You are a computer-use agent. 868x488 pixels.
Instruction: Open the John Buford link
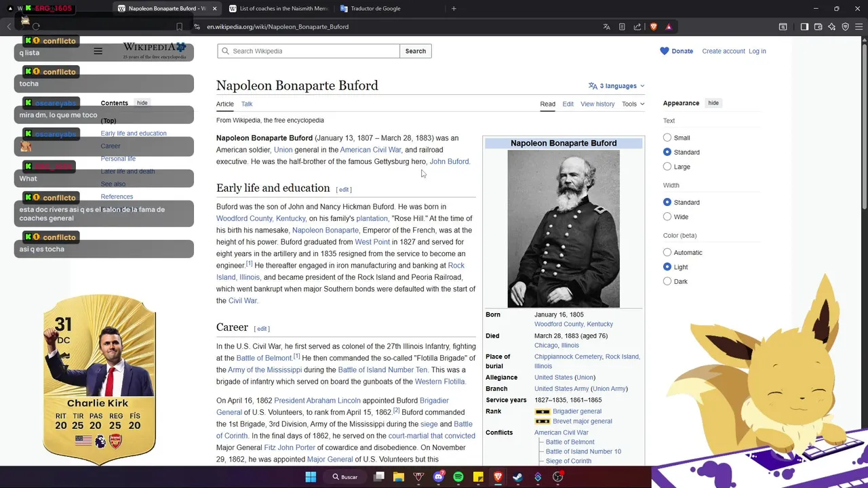449,161
